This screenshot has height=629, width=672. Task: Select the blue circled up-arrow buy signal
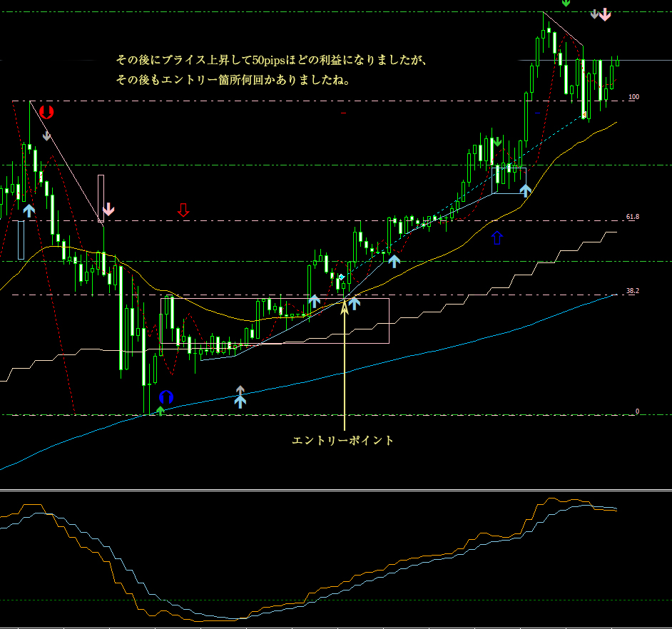(x=166, y=397)
